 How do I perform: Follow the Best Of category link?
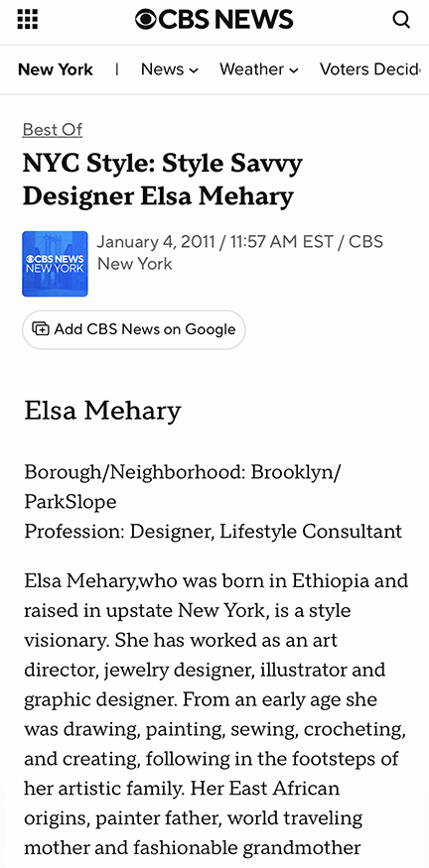click(53, 130)
